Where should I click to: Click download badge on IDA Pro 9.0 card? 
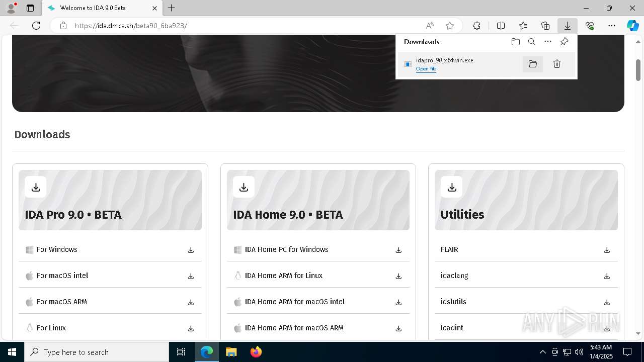tap(36, 187)
